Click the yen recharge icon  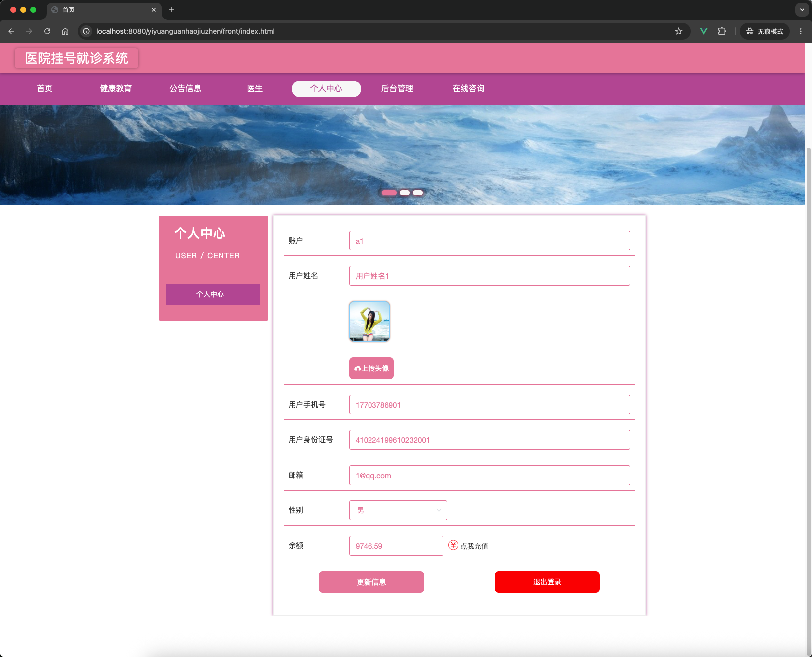click(453, 545)
